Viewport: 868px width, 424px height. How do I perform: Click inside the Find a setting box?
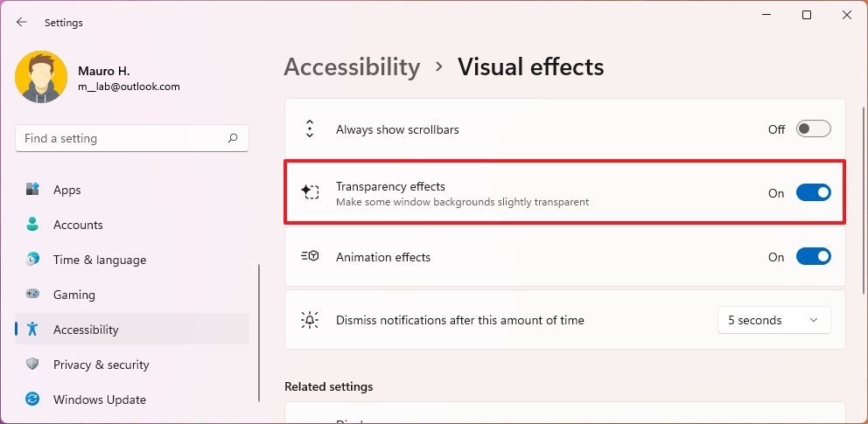click(132, 138)
